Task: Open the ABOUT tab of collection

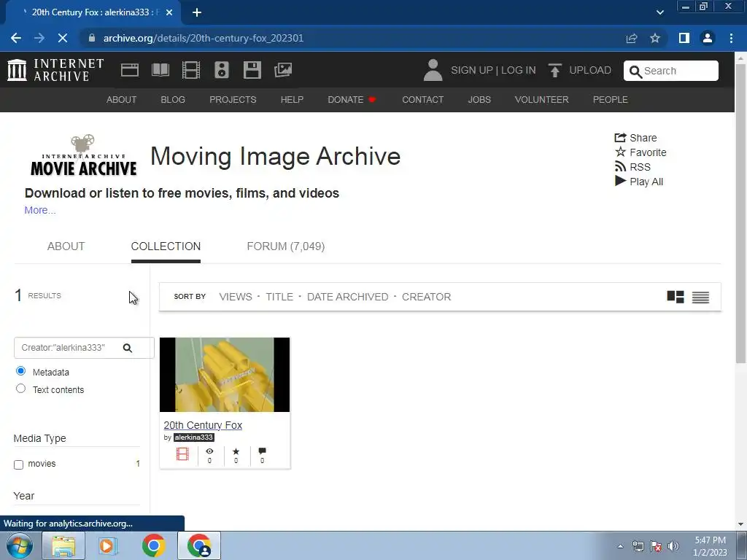Action: pos(66,246)
